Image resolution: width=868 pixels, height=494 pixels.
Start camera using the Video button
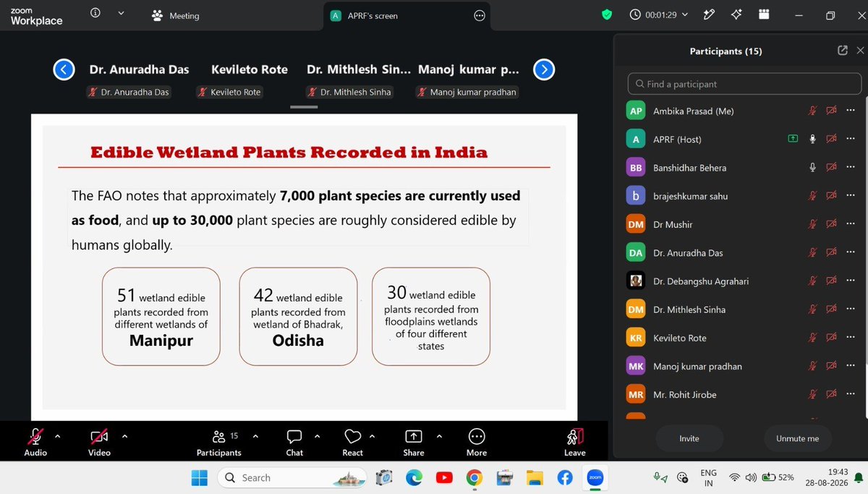pos(99,442)
